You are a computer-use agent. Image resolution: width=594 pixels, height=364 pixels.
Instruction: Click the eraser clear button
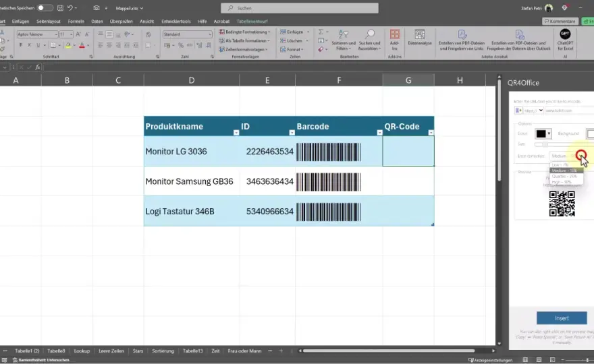321,49
